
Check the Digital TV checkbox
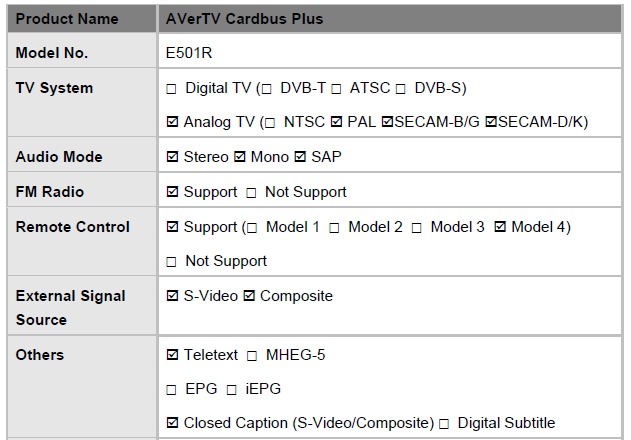[x=172, y=89]
